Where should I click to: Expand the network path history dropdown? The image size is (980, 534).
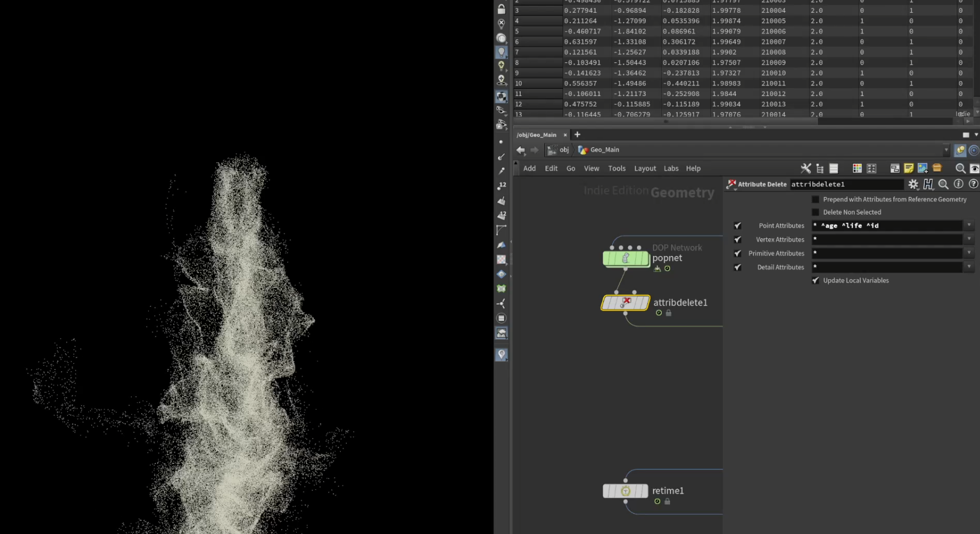tap(946, 150)
